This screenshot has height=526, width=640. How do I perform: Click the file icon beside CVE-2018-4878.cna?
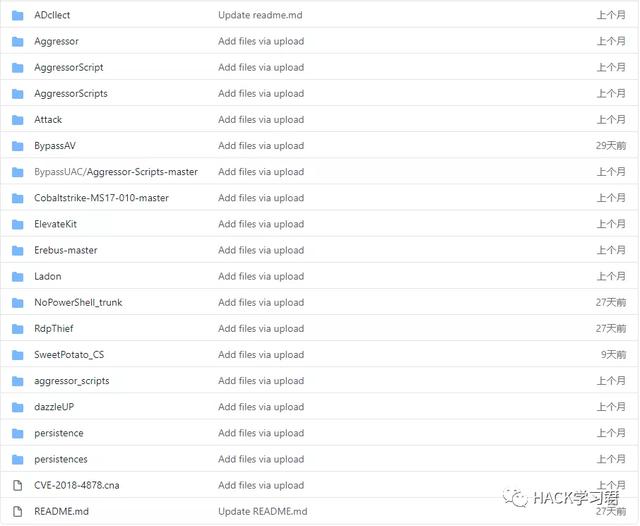(x=17, y=485)
